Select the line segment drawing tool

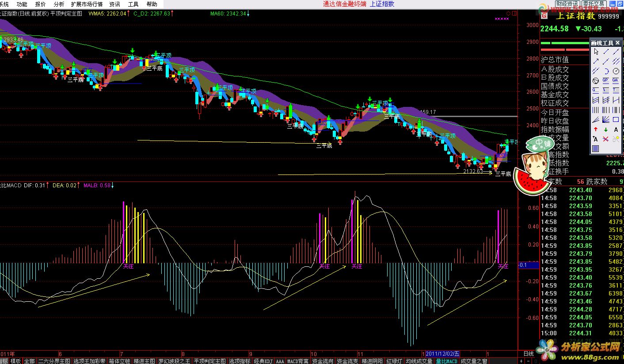coord(606,52)
